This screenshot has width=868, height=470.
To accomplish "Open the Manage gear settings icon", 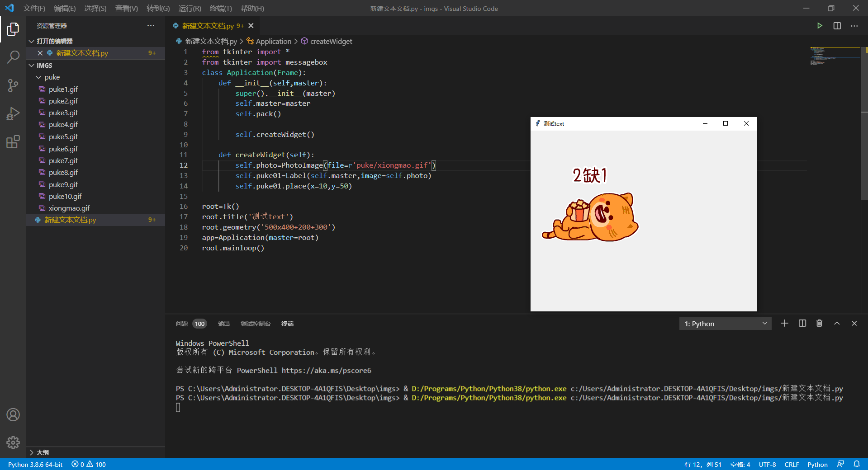I will click(x=13, y=442).
